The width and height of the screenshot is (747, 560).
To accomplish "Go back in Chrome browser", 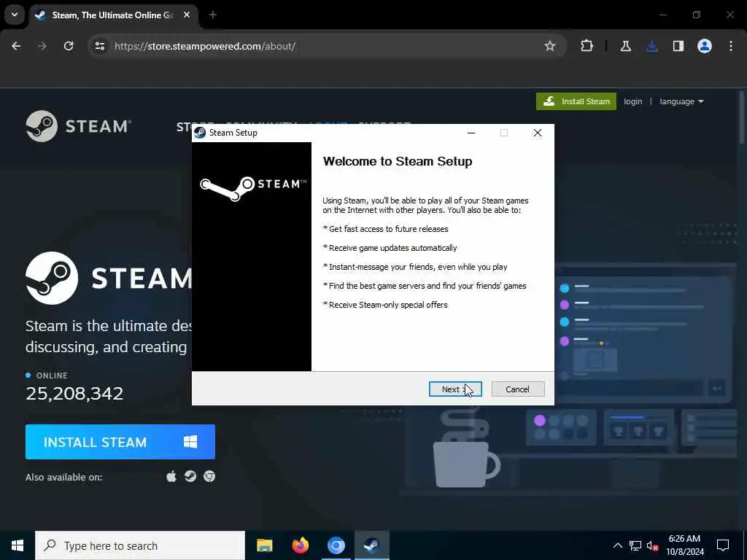I will click(x=16, y=46).
